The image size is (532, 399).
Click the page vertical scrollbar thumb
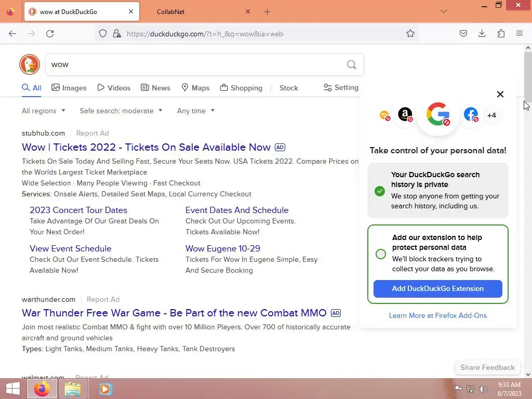point(528,76)
